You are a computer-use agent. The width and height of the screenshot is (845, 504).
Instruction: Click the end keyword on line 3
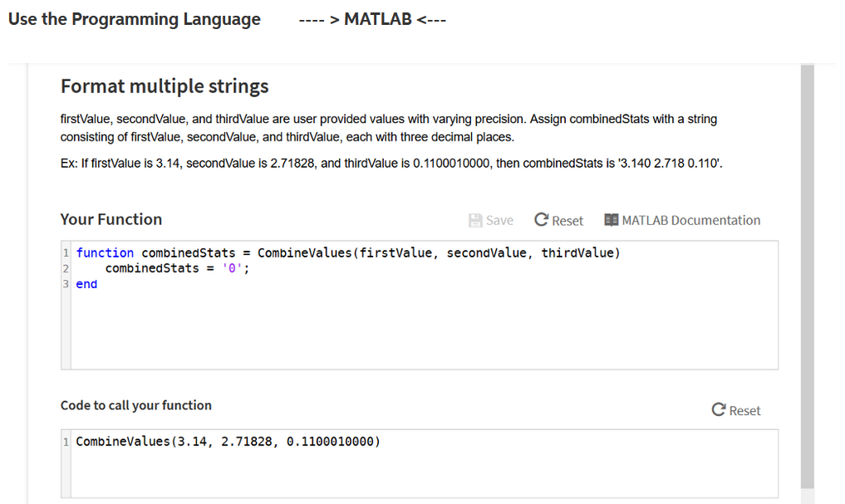[x=86, y=283]
